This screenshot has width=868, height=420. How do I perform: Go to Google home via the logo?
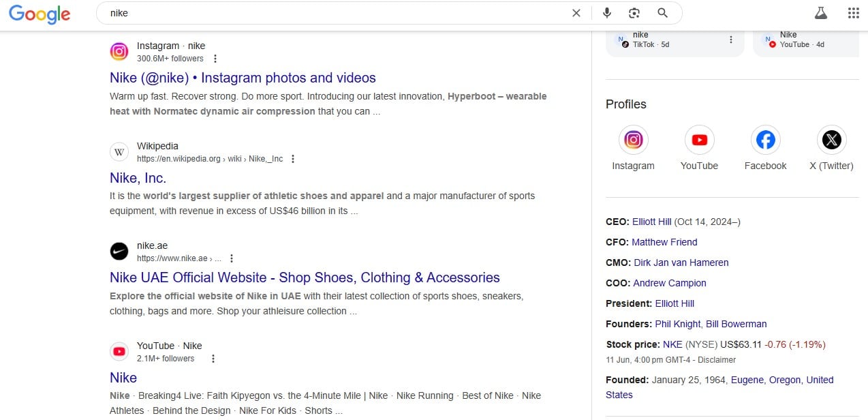[x=40, y=14]
